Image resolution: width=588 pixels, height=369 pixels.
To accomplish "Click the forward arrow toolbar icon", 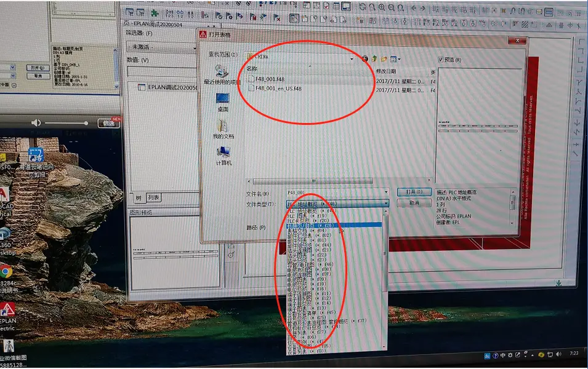I will click(423, 8).
